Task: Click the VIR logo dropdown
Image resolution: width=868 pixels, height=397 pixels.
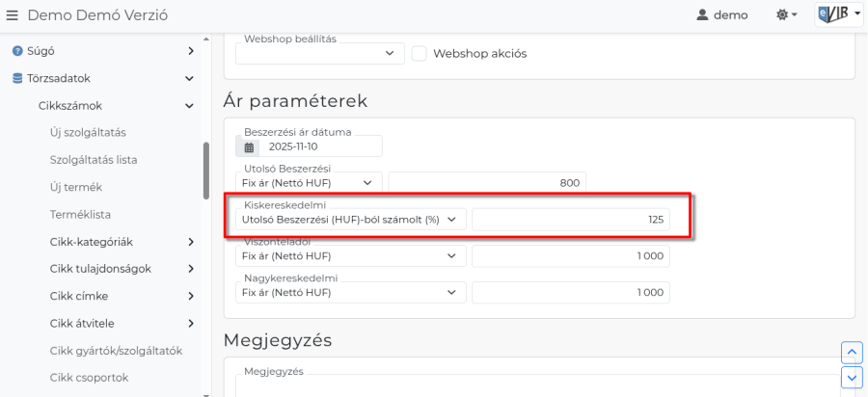Action: [x=837, y=15]
